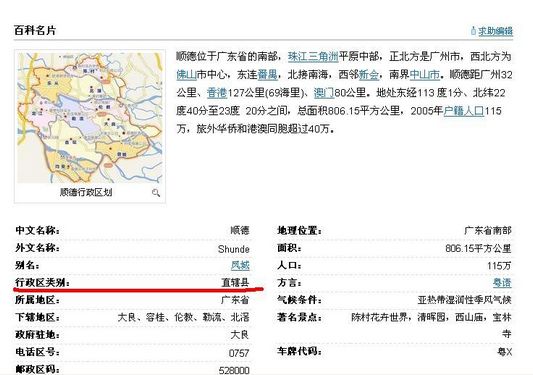
Task: Select the 气候条件 label
Action: point(299,300)
